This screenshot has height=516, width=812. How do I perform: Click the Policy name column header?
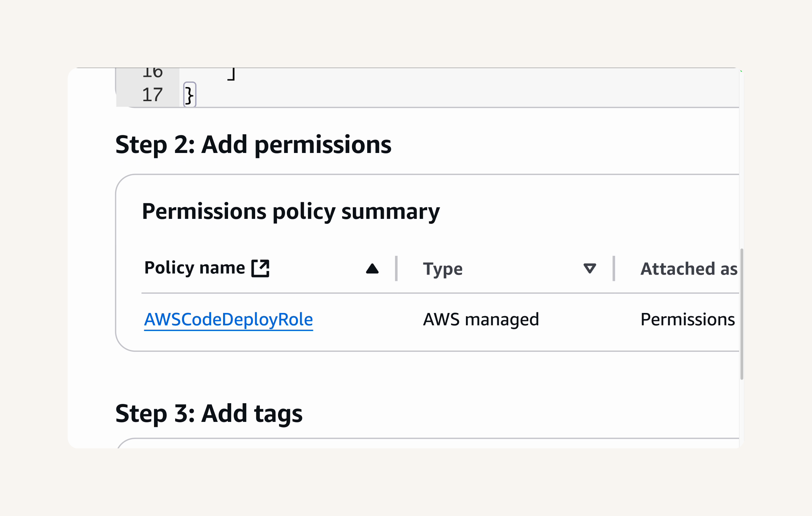tap(195, 268)
